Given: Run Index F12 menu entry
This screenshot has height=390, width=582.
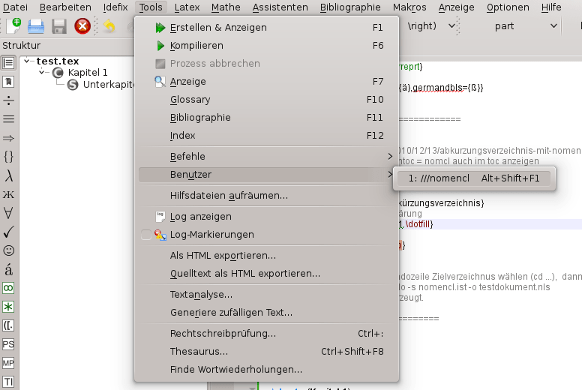Looking at the screenshot, I should point(266,135).
